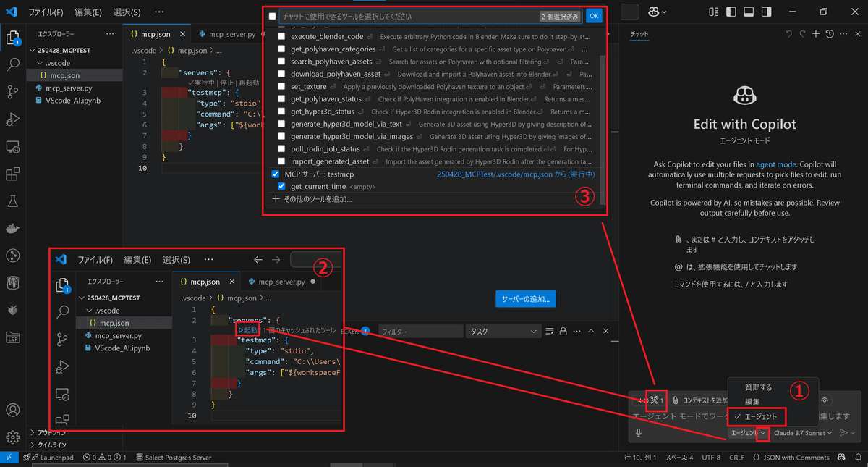
Task: Click the OK button in the tool picker
Action: 594,14
